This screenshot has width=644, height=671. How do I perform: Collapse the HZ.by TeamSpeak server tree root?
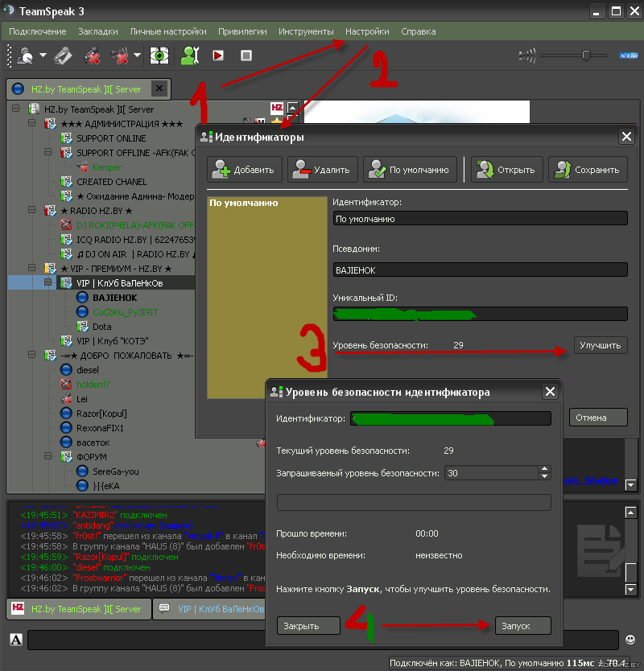(16, 109)
